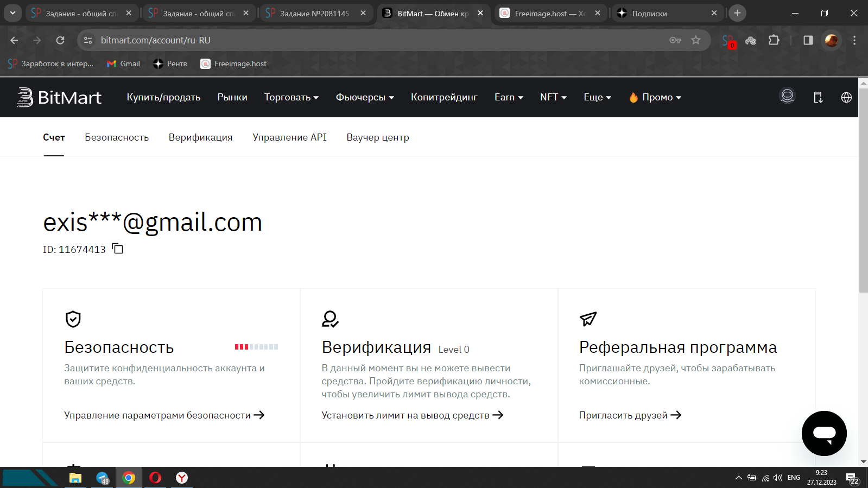Open a new browser tab
This screenshot has height=488, width=868.
[737, 13]
